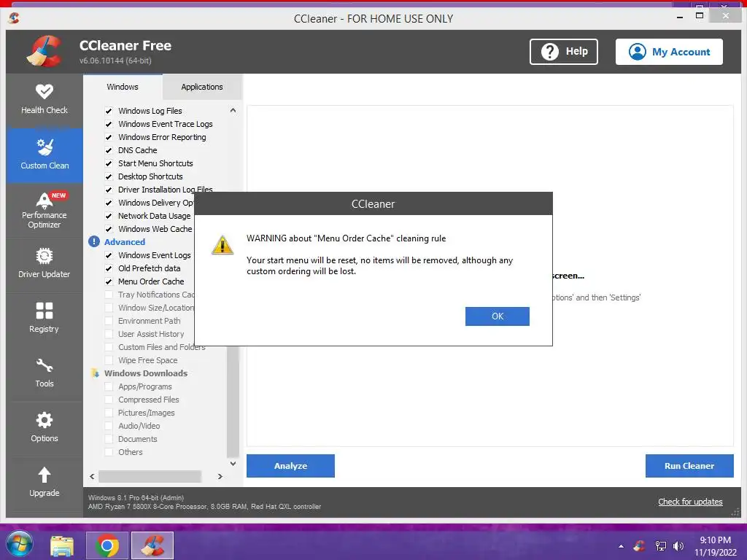Uncheck Old Prefetch data
Screen dimensions: 747x560
pos(109,268)
